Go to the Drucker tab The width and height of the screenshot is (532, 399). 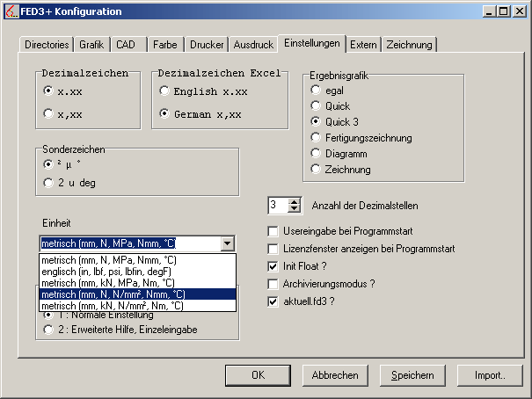click(206, 43)
